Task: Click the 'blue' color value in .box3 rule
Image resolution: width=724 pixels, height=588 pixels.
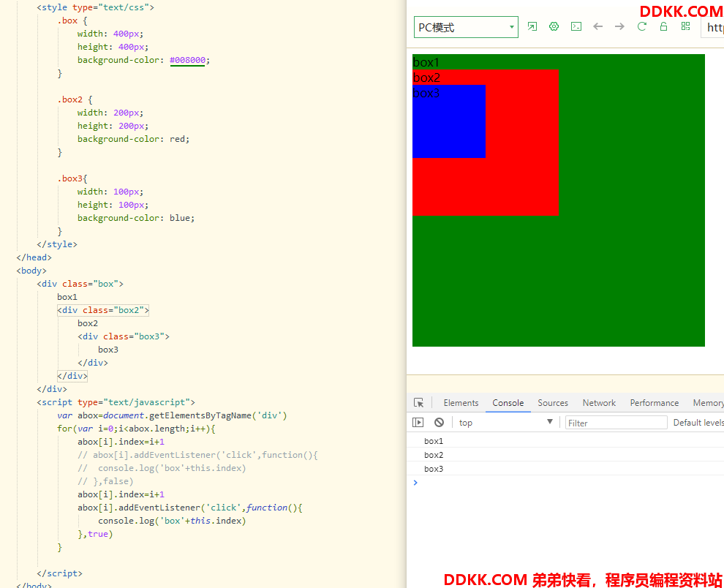Action: click(180, 218)
